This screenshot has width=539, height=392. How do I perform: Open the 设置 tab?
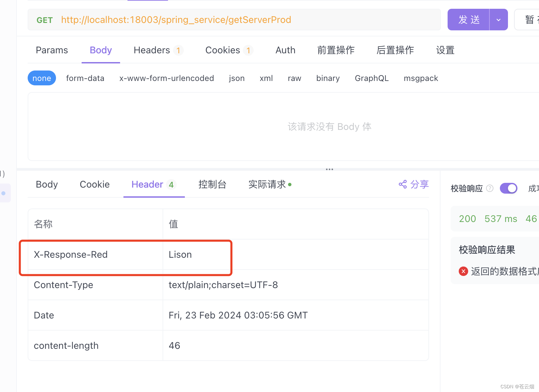click(445, 50)
